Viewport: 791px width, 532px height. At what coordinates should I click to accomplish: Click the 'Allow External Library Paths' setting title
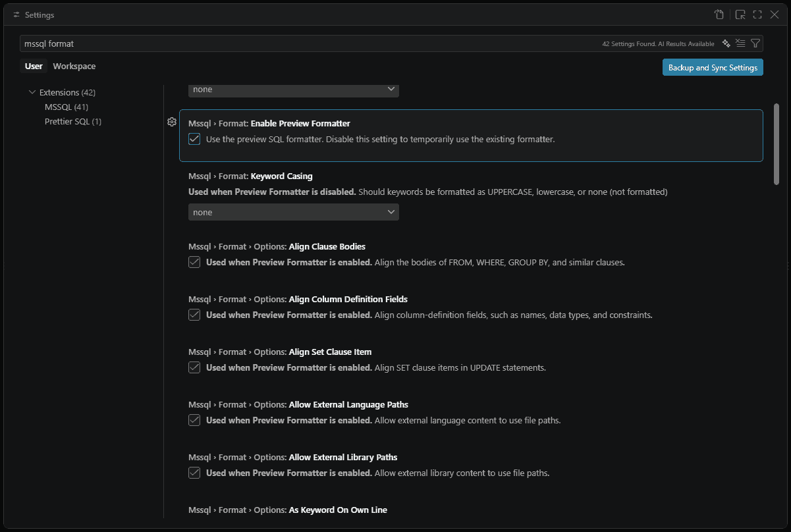(343, 457)
